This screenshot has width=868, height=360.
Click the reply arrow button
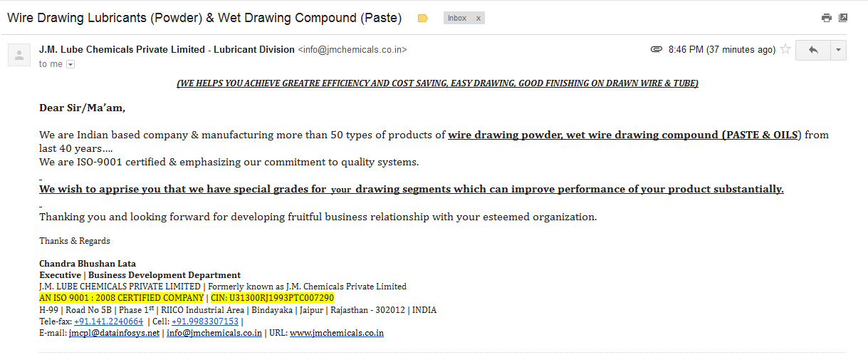click(813, 50)
